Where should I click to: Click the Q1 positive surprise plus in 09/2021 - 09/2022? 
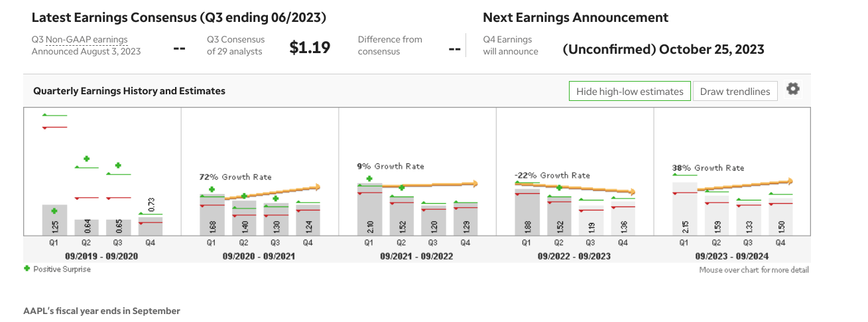(x=369, y=179)
